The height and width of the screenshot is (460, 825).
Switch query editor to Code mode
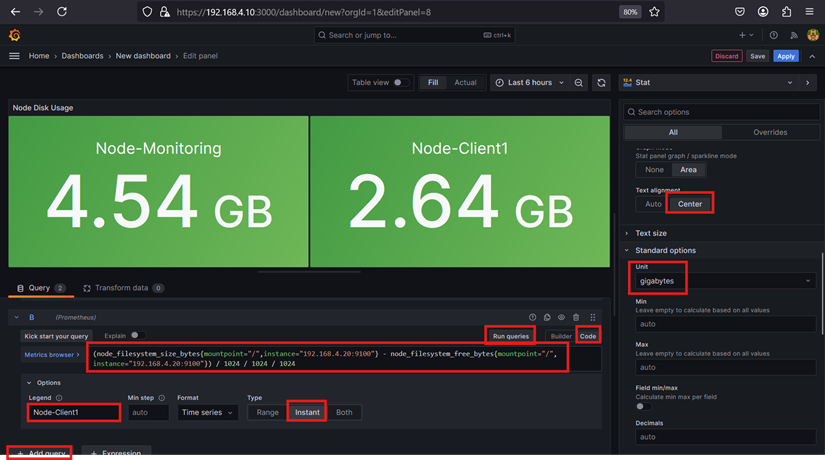[x=588, y=336]
